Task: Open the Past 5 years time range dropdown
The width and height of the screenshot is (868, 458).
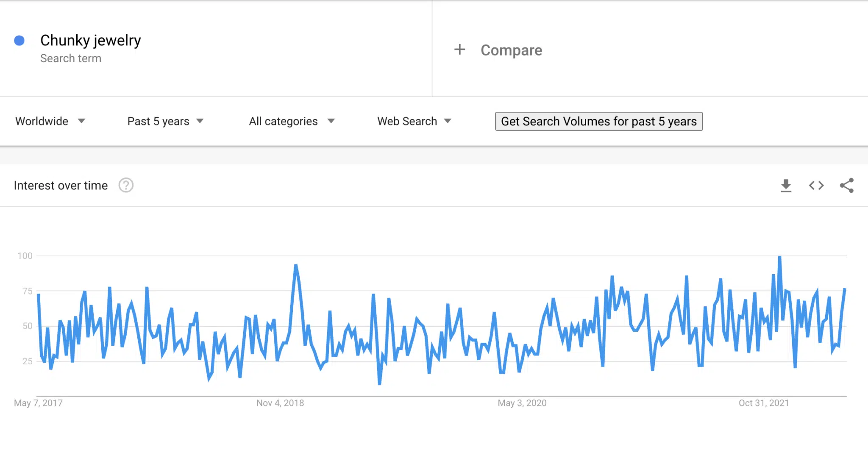Action: click(166, 121)
